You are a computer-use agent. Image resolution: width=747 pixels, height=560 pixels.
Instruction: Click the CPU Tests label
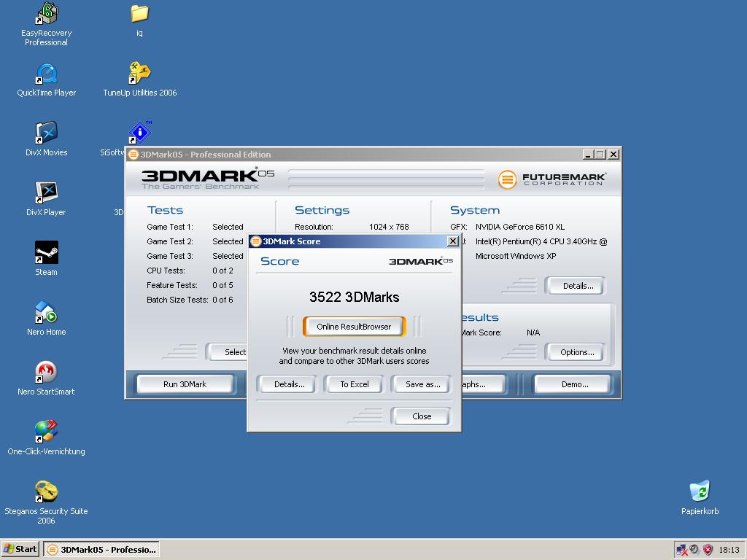tap(166, 271)
